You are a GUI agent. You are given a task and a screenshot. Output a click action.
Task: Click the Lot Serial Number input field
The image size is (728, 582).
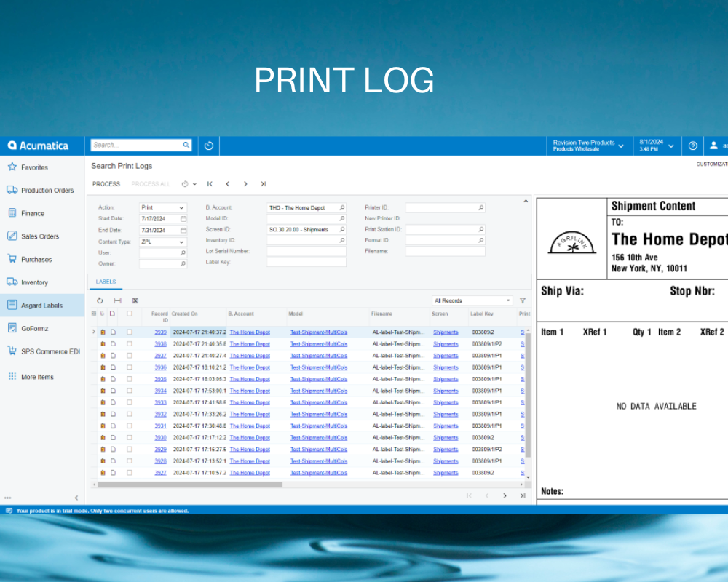[x=306, y=251]
